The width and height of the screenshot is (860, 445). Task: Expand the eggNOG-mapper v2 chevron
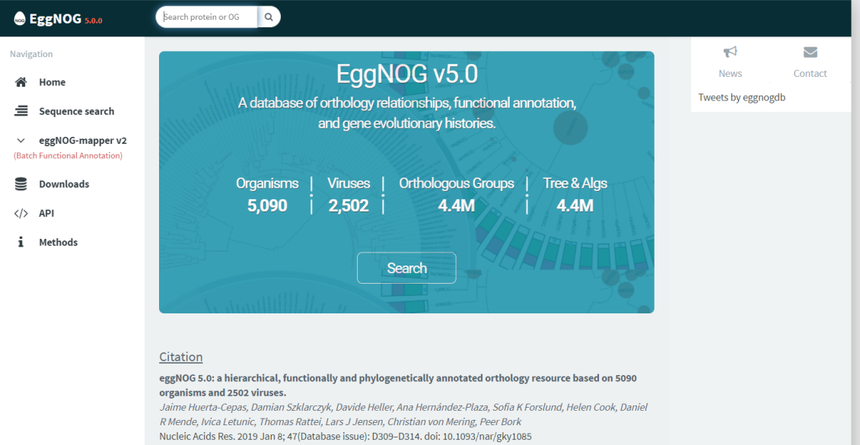[21, 141]
